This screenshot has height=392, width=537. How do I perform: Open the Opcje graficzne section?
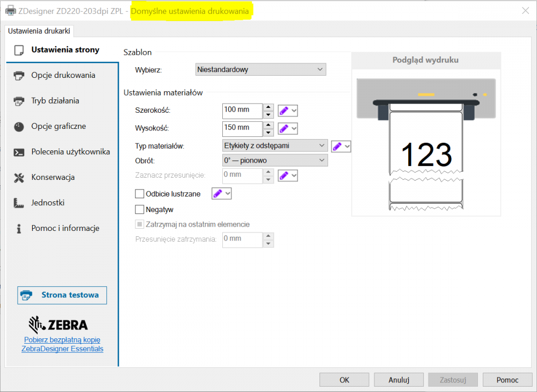[x=62, y=126]
